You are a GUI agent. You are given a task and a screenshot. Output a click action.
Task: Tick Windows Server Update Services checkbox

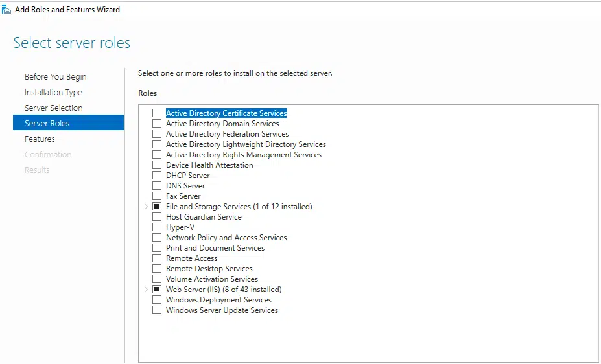(157, 310)
